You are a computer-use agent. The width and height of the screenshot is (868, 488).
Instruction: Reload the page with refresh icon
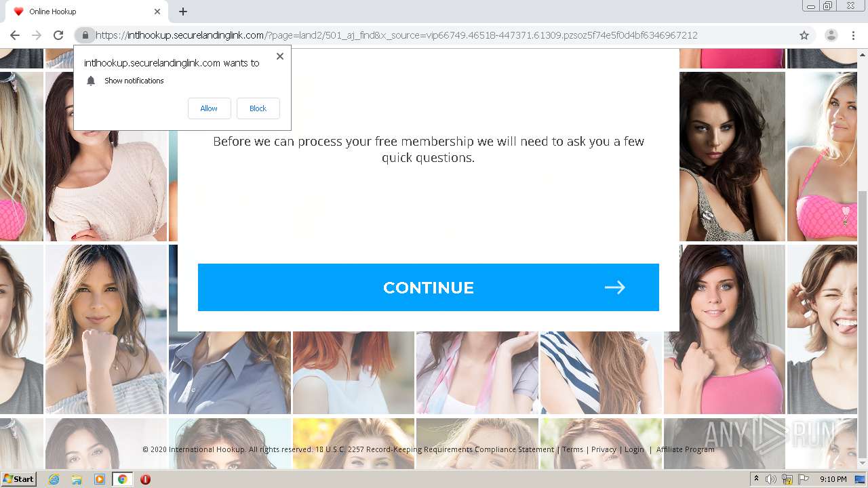pos(58,35)
